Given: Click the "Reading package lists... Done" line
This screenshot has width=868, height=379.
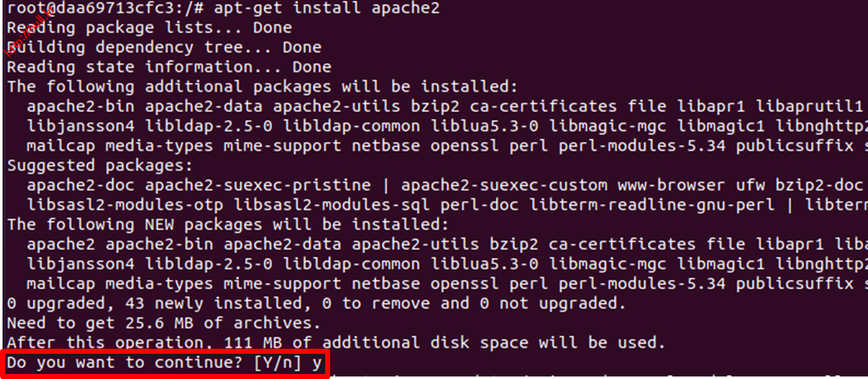Looking at the screenshot, I should click(149, 29).
